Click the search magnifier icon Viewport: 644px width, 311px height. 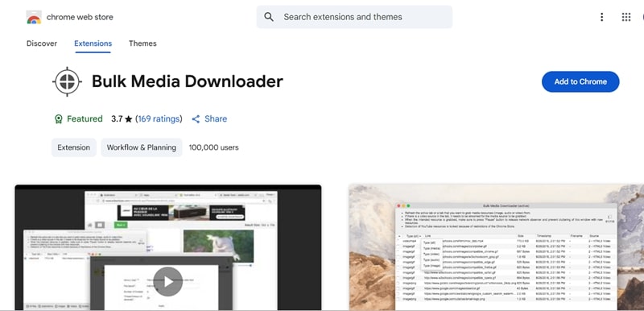(x=269, y=17)
